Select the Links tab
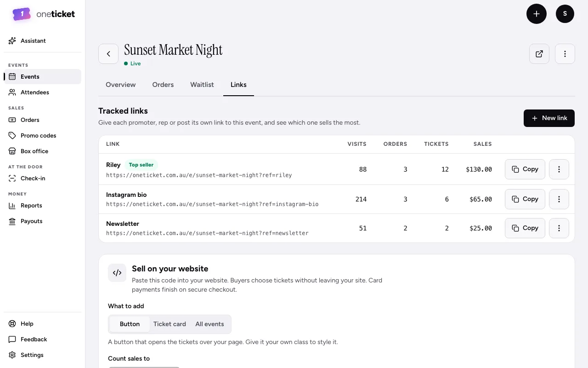 [238, 85]
